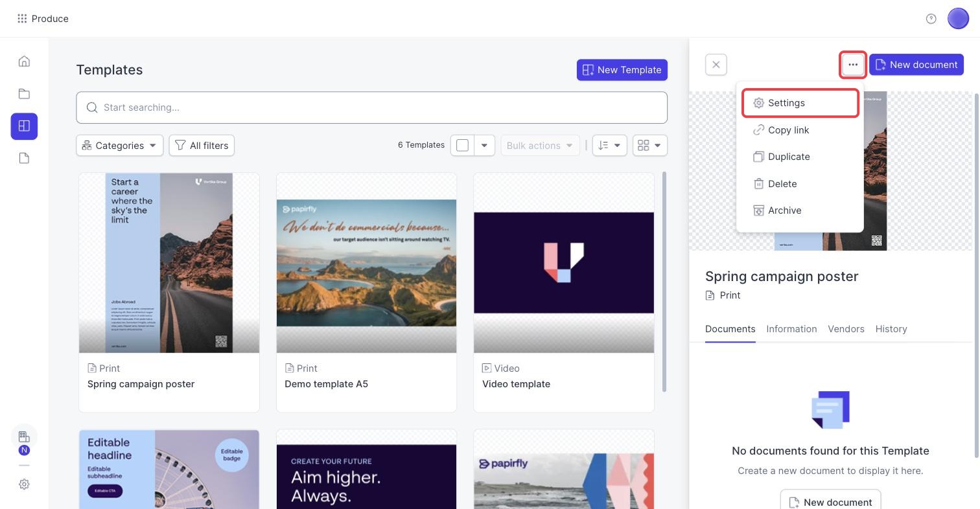Screen dimensions: 980x509
Task: Click the templates grid scrollbar
Action: (x=664, y=282)
